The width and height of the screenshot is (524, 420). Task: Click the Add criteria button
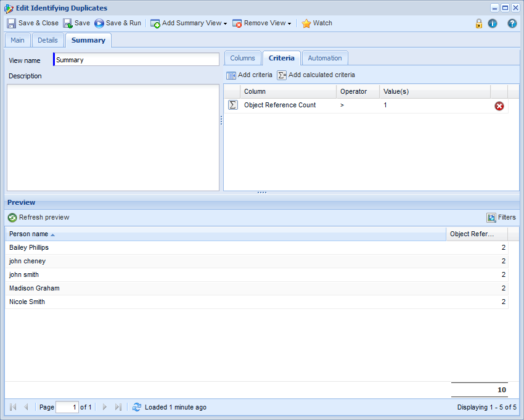pyautogui.click(x=249, y=75)
